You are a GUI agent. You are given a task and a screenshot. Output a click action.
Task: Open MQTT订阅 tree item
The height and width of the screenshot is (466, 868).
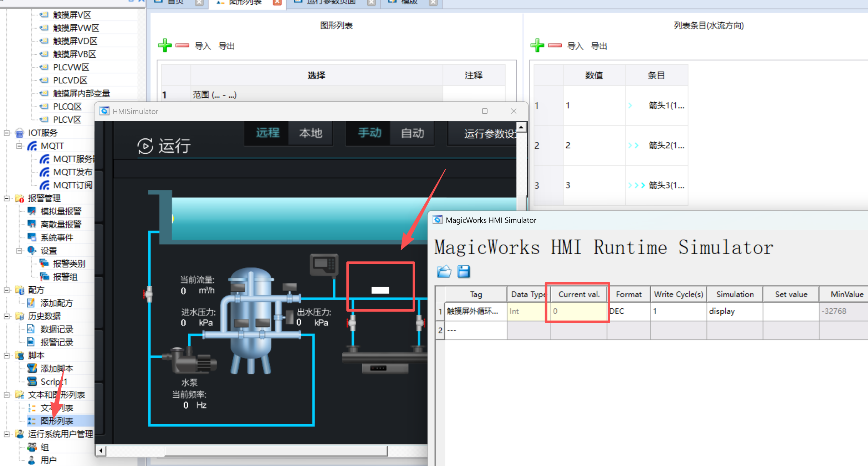[x=72, y=185]
